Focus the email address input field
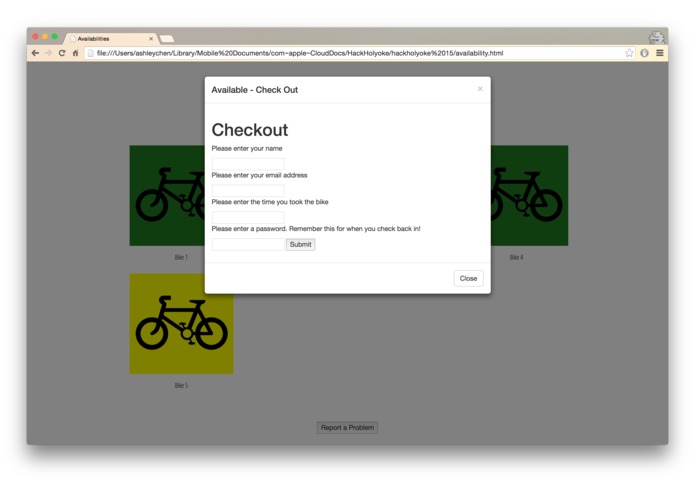The height and width of the screenshot is (494, 695). (x=248, y=191)
